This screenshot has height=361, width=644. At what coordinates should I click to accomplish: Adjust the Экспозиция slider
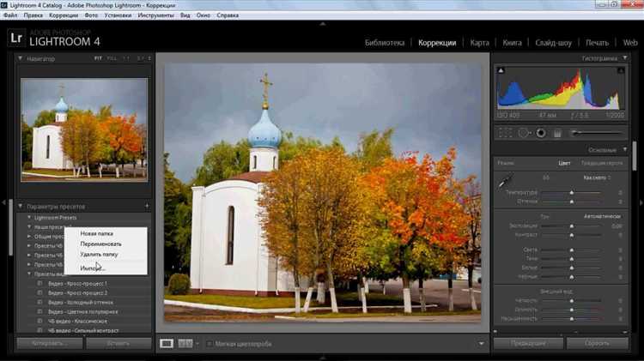point(571,226)
